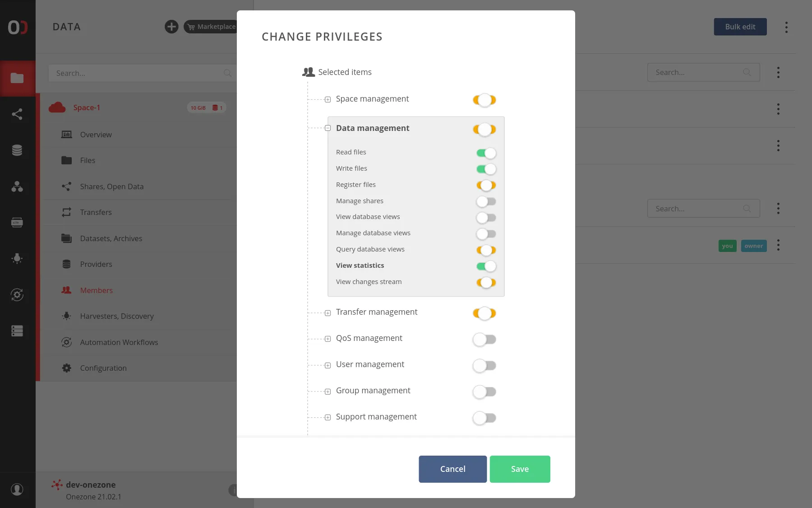Save the privilege changes
Screen dimensions: 812x508
point(520,469)
